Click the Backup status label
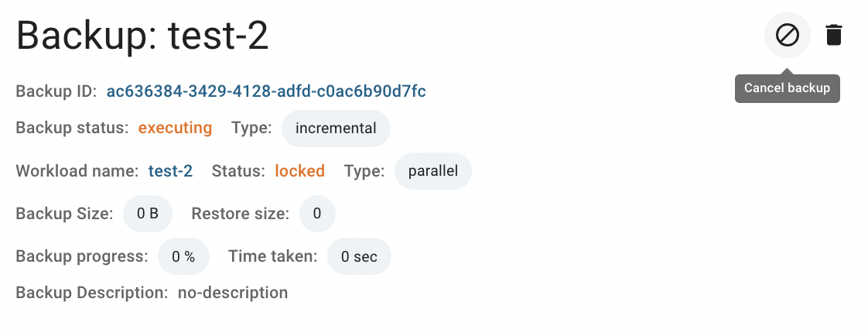The width and height of the screenshot is (868, 333). tap(72, 128)
